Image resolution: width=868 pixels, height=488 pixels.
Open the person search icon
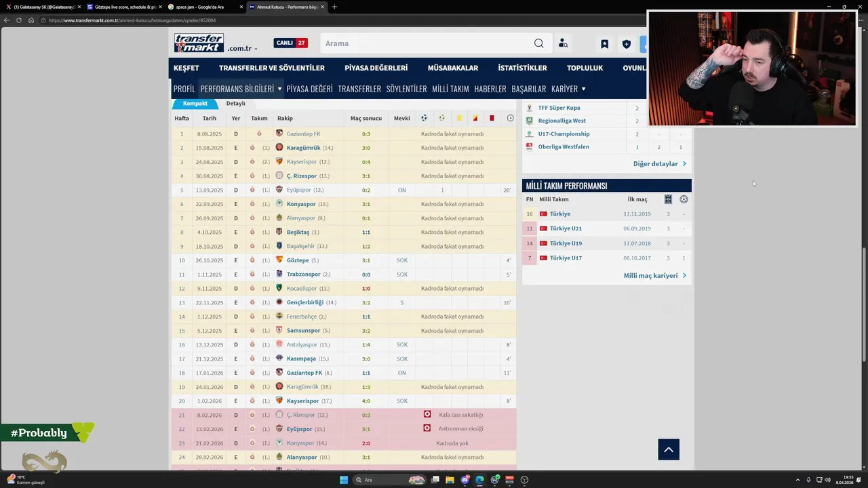click(563, 43)
